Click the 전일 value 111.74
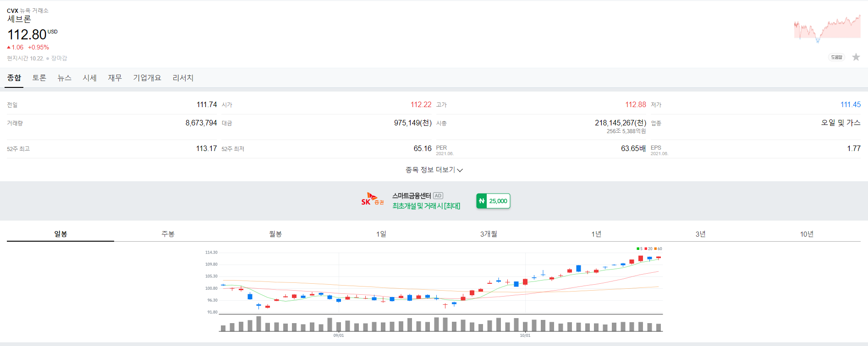The image size is (868, 346). coord(207,105)
